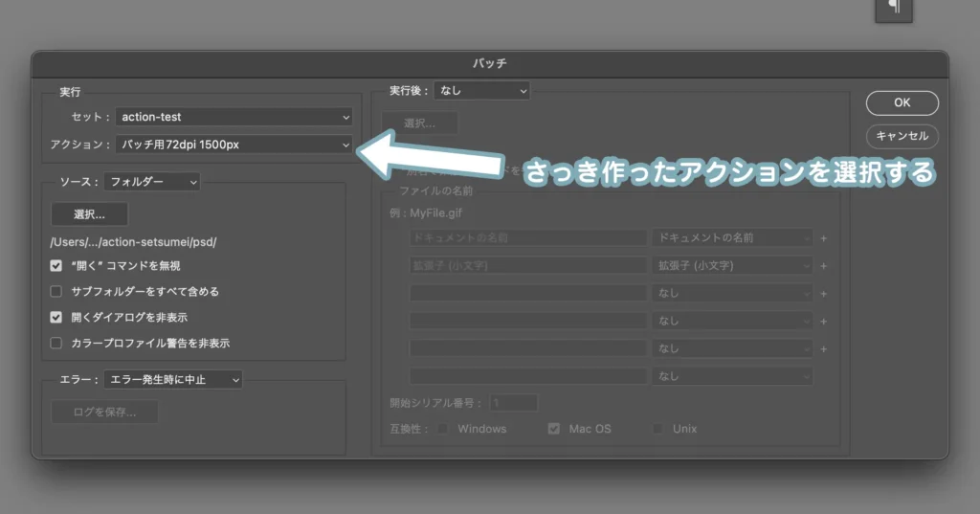980x514 pixels.
Task: Click the ログを保存... button
Action: [x=104, y=413]
